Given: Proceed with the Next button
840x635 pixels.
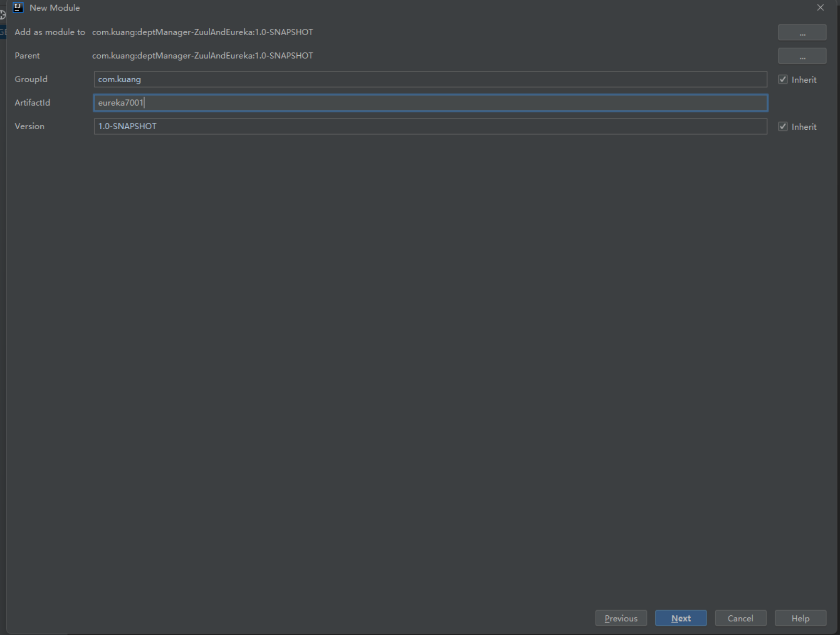Looking at the screenshot, I should tap(681, 618).
